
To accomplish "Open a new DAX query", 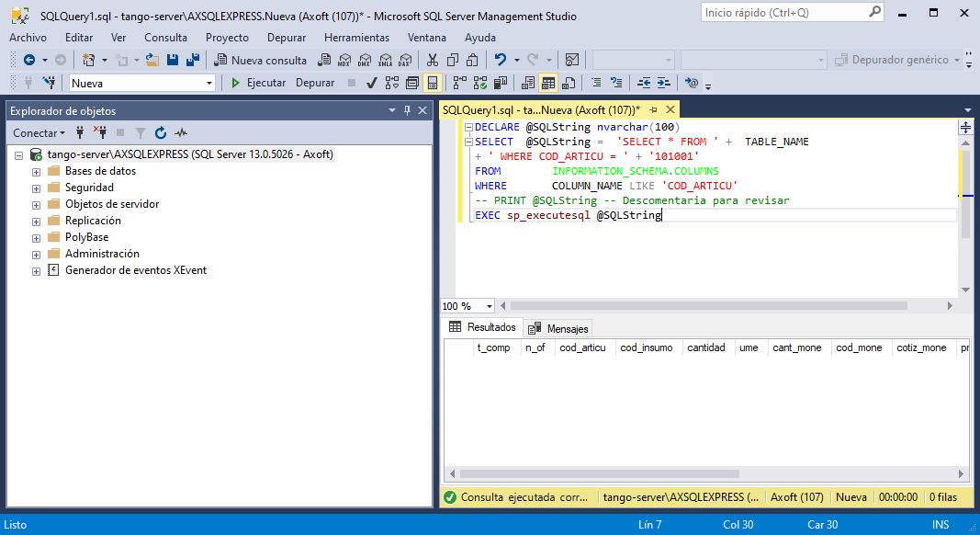I will pos(406,60).
